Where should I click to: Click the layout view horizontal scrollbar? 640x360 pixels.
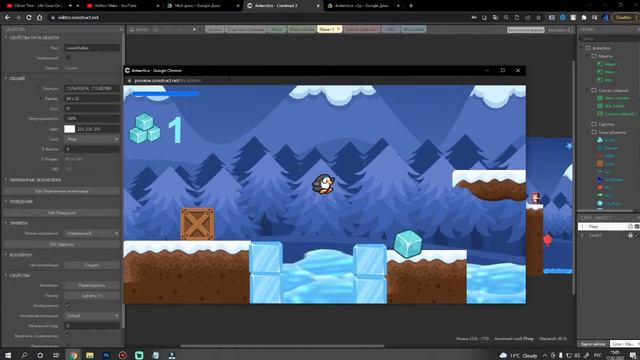(x=282, y=346)
